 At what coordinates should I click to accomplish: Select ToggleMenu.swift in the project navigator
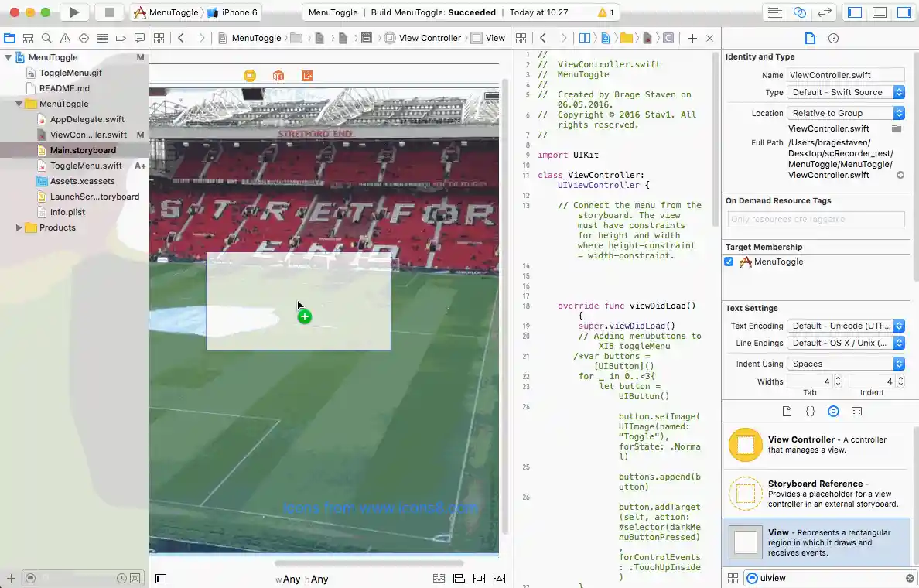coord(86,166)
